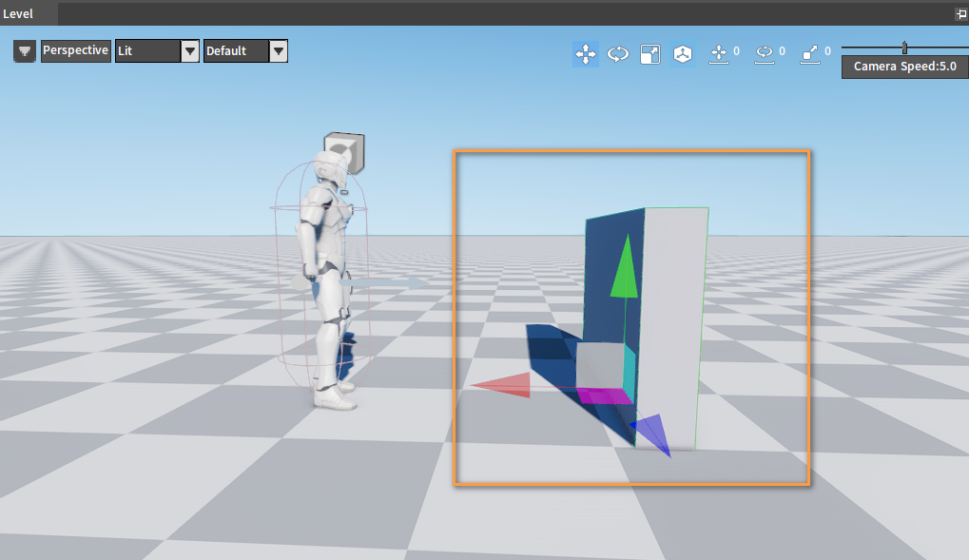Viewport: 969px width, 560px height.
Task: Adjust the camera speed slider handle
Action: [x=904, y=48]
